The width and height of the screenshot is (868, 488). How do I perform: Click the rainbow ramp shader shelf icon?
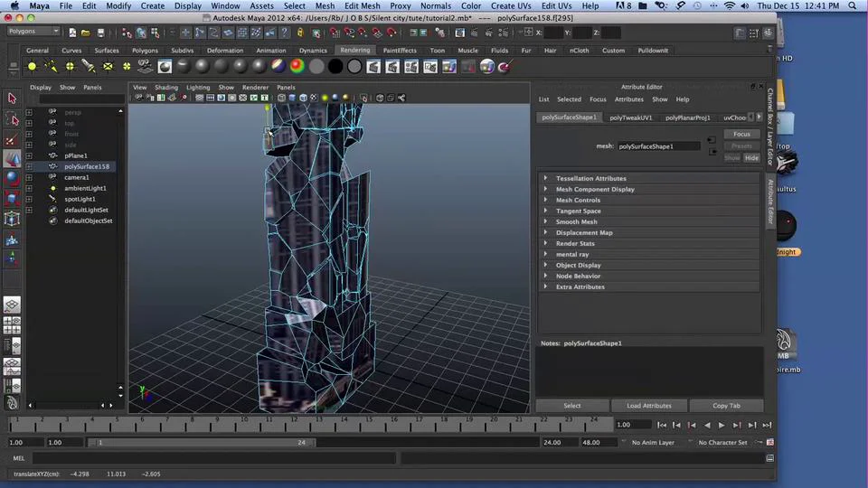[297, 67]
